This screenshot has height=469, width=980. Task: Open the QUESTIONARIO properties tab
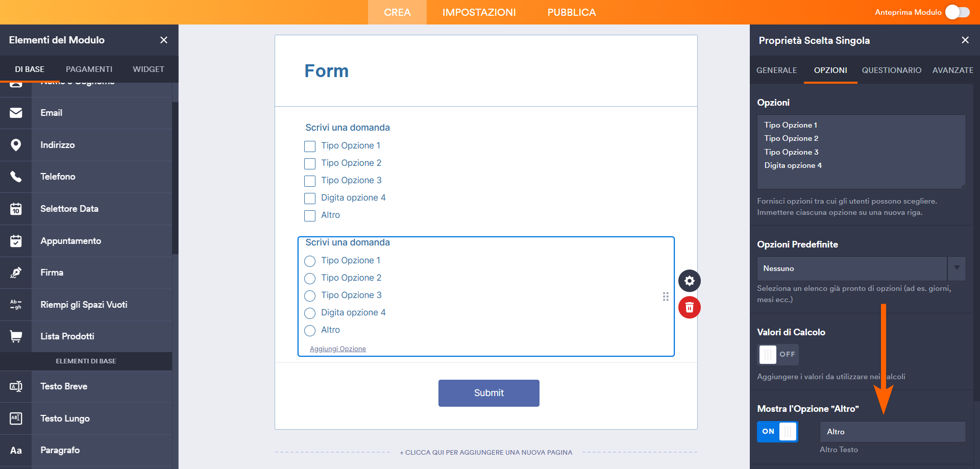click(x=891, y=70)
